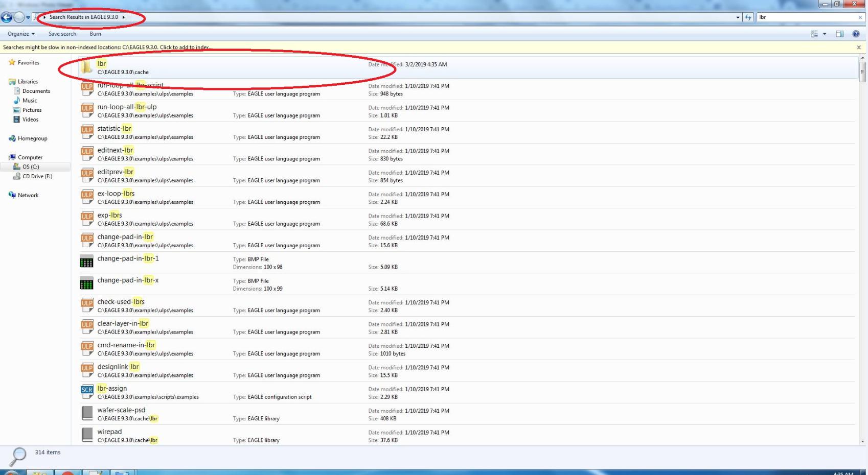The height and width of the screenshot is (475, 868).
Task: Show the preview pane
Action: tap(839, 34)
